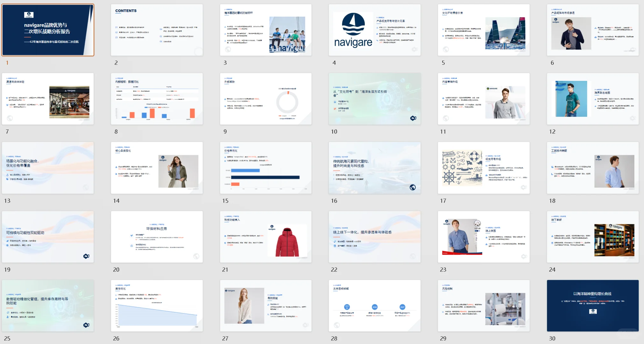Select slide 23 线上突围 with blue shirt model
This screenshot has height=344, width=644.
coord(483,237)
